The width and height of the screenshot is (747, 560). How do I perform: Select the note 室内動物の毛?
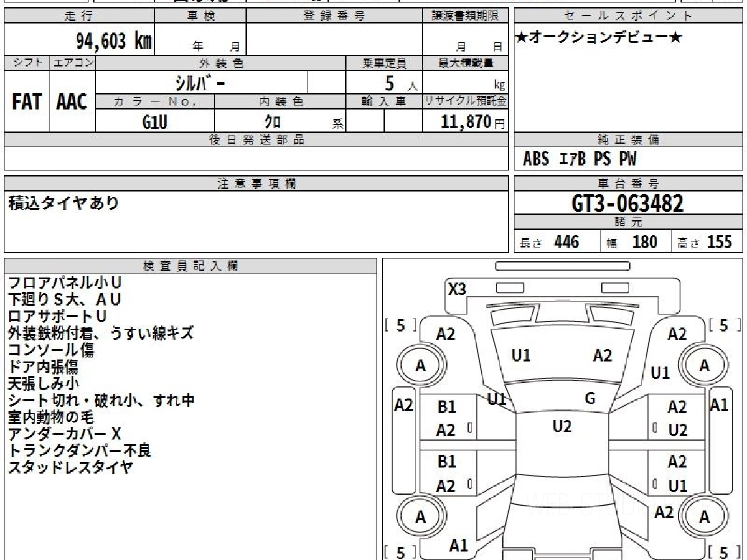51,418
